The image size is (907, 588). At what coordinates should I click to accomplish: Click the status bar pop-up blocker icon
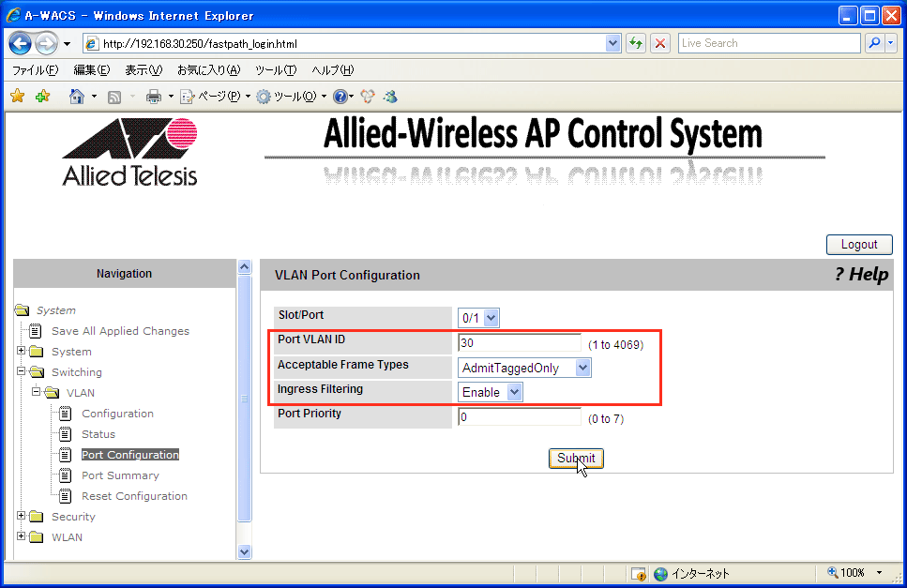(639, 574)
